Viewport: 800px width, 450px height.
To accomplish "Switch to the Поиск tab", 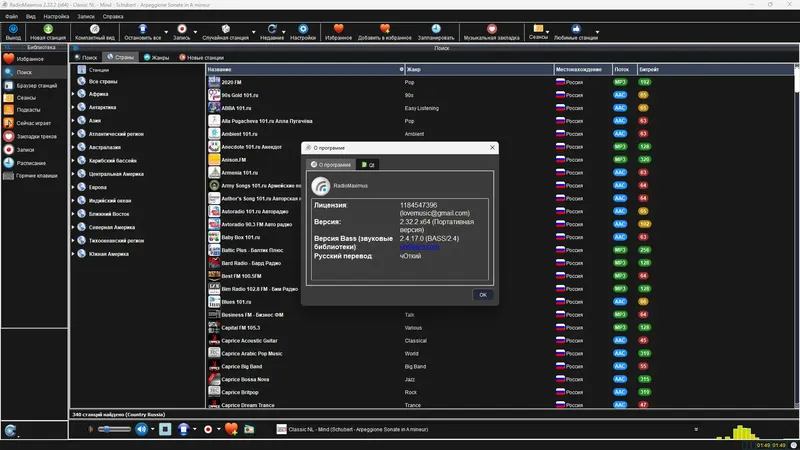I will click(86, 57).
